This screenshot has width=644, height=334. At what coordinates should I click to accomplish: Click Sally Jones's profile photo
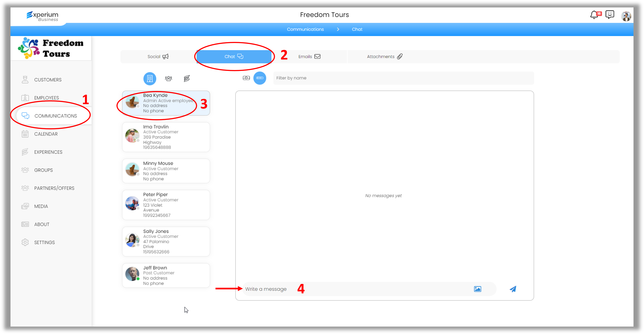[x=132, y=240]
